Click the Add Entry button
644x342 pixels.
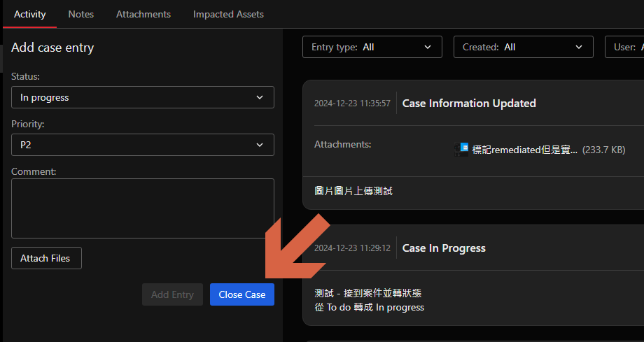(x=172, y=294)
